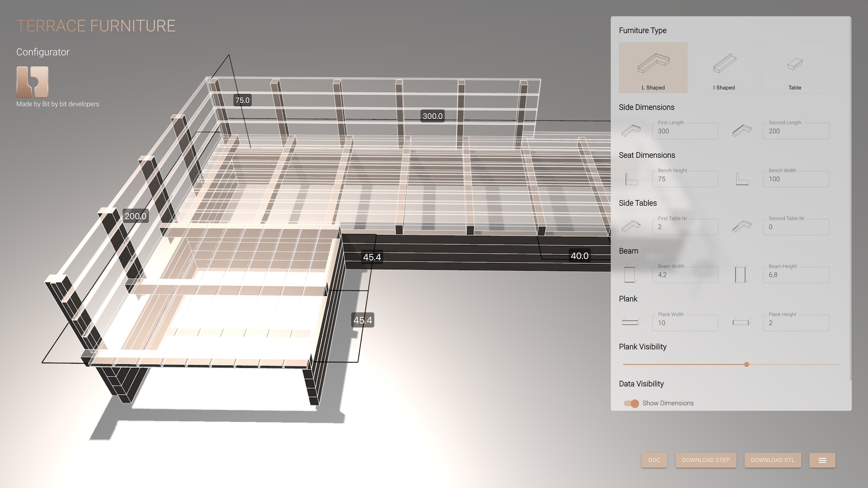The image size is (868, 488).
Task: Click the 200.0 dimension label
Action: [x=136, y=216]
